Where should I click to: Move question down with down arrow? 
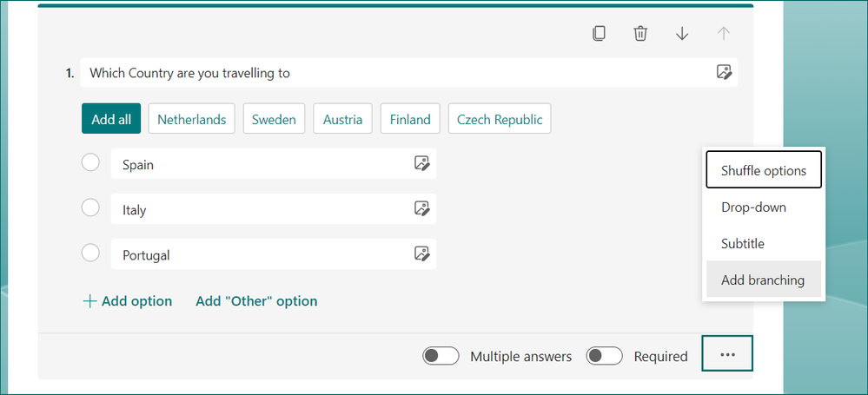coord(682,34)
